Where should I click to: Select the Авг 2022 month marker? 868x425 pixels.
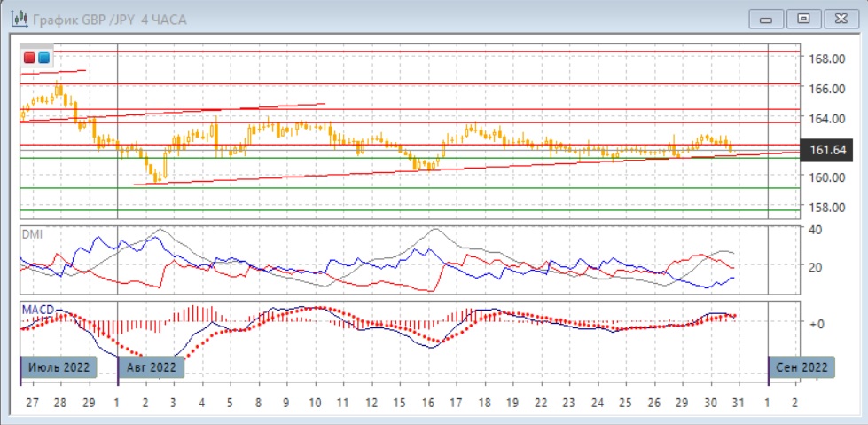click(x=151, y=366)
